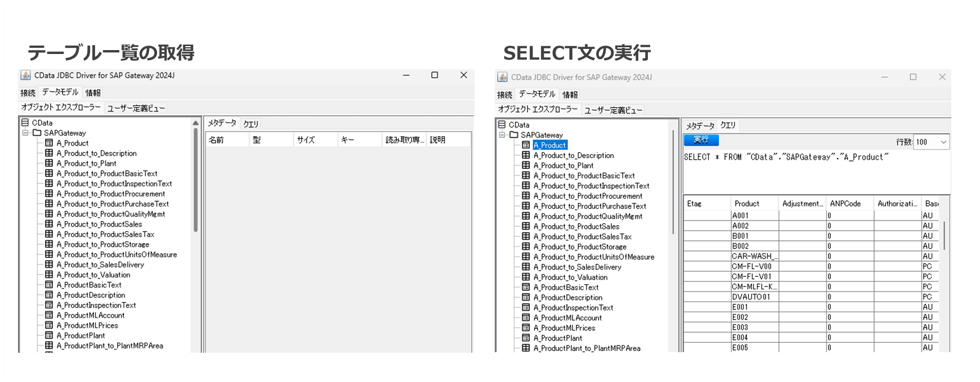980x382 pixels.
Task: Select A_ProductMLAccount in right window
Action: click(567, 317)
